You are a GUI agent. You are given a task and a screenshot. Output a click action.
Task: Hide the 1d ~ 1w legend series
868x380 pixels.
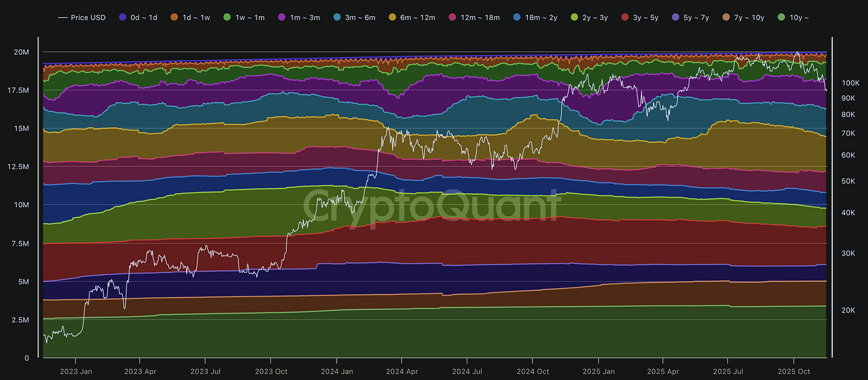click(x=190, y=17)
